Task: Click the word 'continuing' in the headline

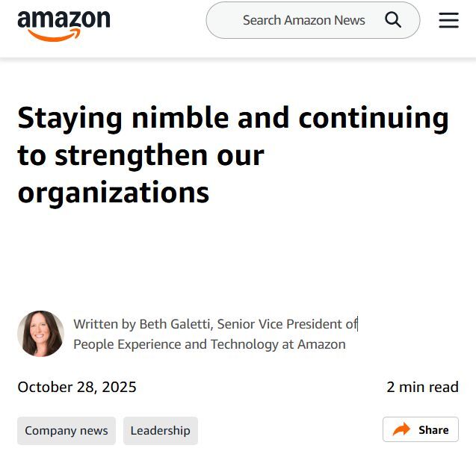Action: tap(374, 118)
